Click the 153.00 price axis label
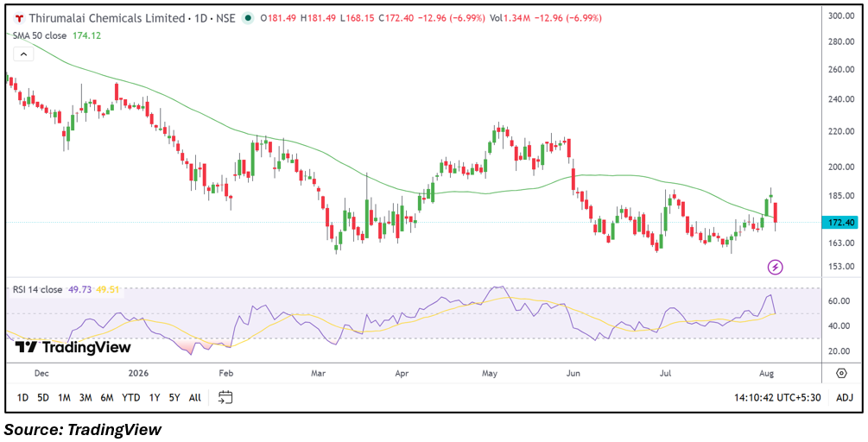 (x=841, y=266)
